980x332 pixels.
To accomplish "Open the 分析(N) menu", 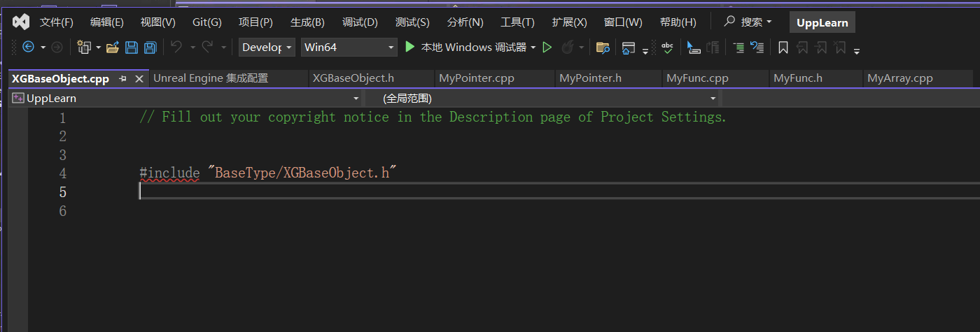I will (x=465, y=22).
